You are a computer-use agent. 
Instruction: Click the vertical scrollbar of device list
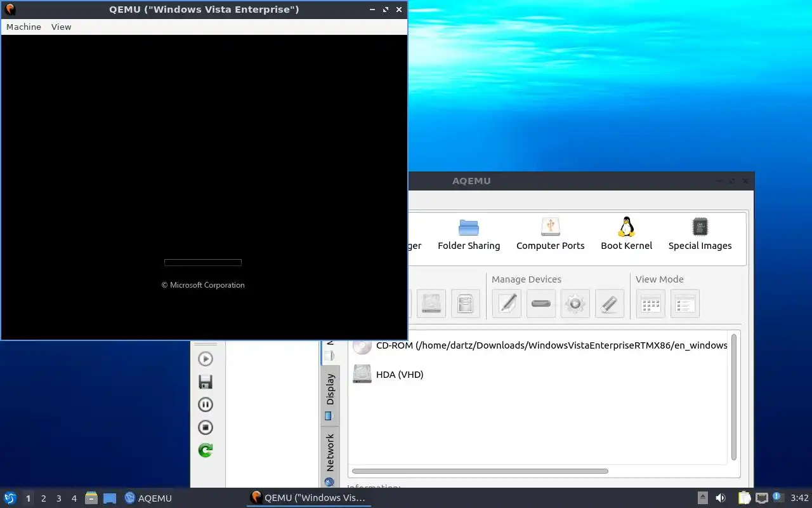(734, 397)
